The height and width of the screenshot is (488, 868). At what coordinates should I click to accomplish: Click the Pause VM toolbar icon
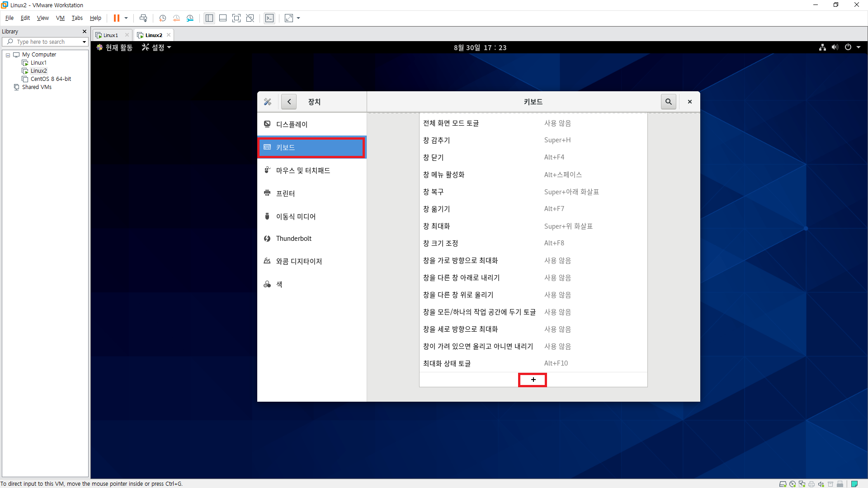[x=116, y=18]
